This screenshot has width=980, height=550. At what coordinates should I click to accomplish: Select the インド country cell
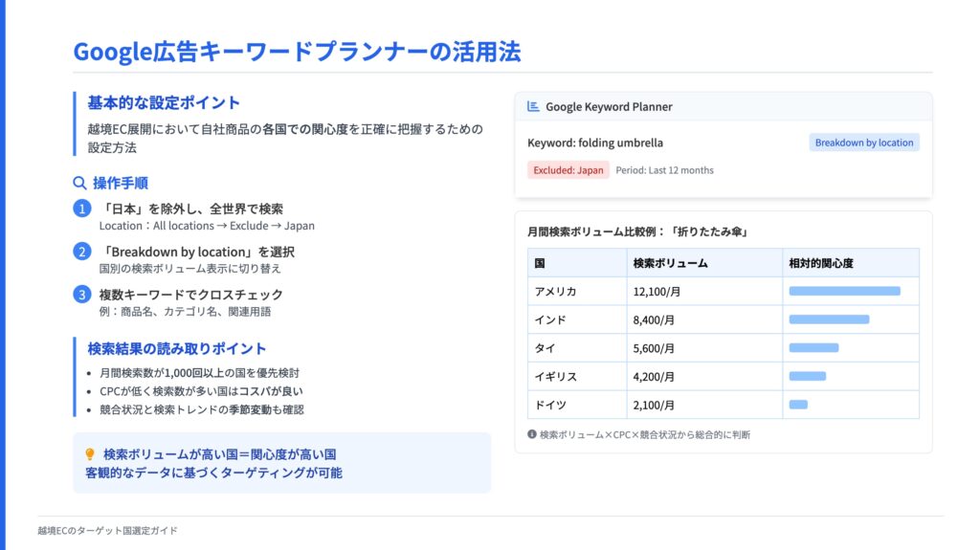click(577, 319)
